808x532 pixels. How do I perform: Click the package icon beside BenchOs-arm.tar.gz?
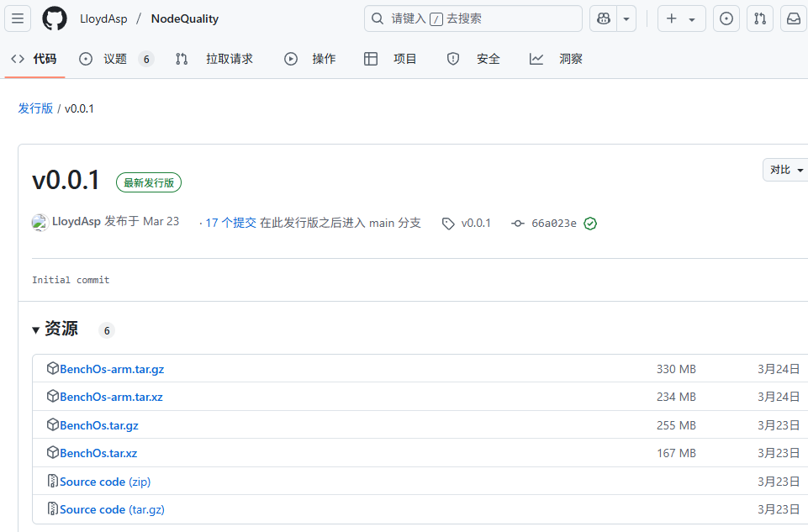52,368
